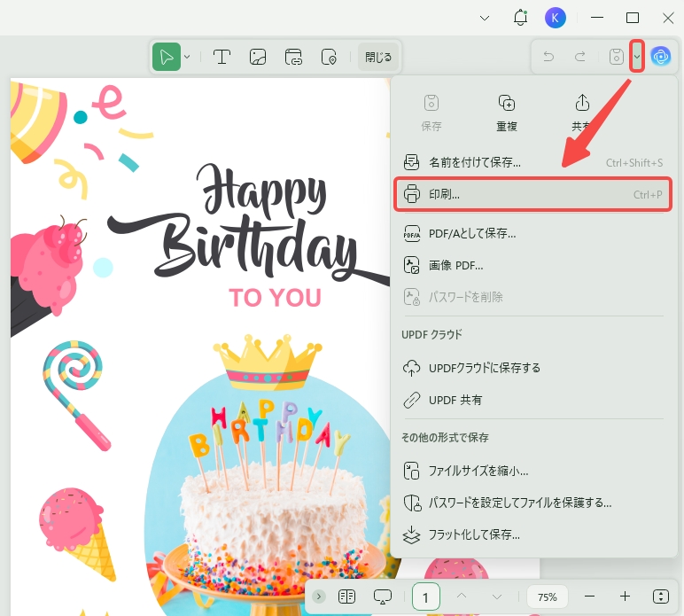Viewport: 684px width, 616px height.
Task: Click the 75% zoom level box
Action: coord(547,597)
